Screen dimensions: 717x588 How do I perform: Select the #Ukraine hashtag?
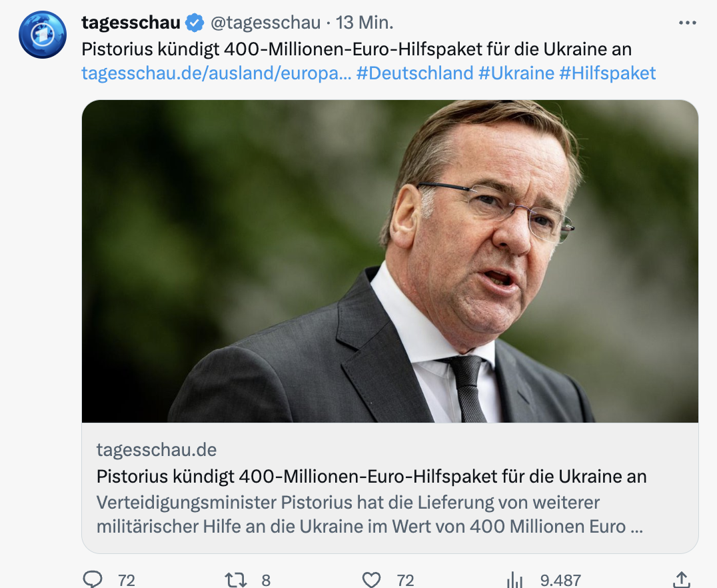click(x=516, y=73)
